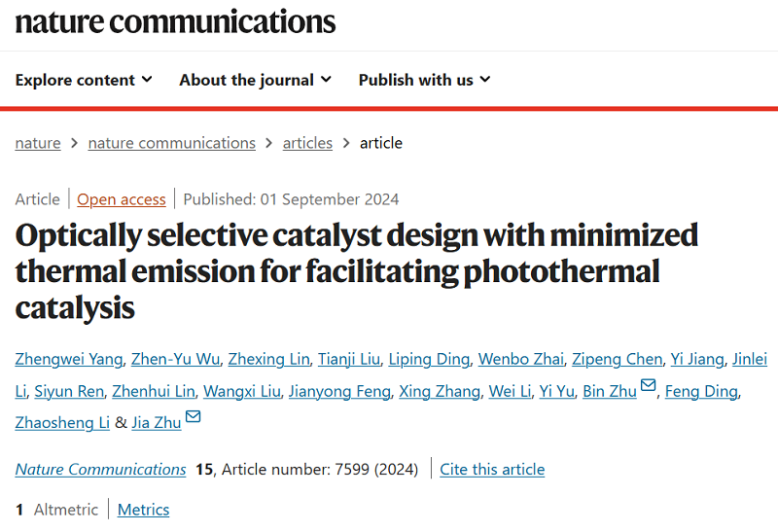Image resolution: width=778 pixels, height=532 pixels.
Task: Open author Liping Ding's details
Action: [429, 360]
